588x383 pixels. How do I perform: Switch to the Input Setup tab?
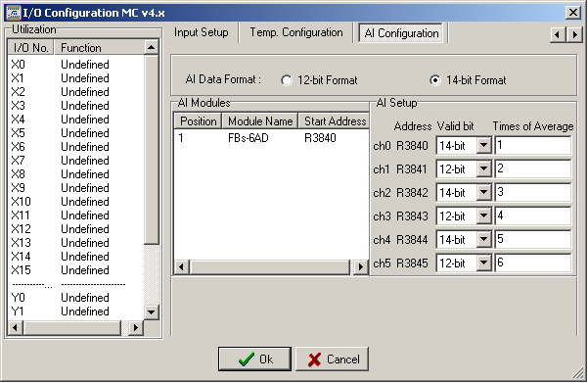[x=201, y=32]
